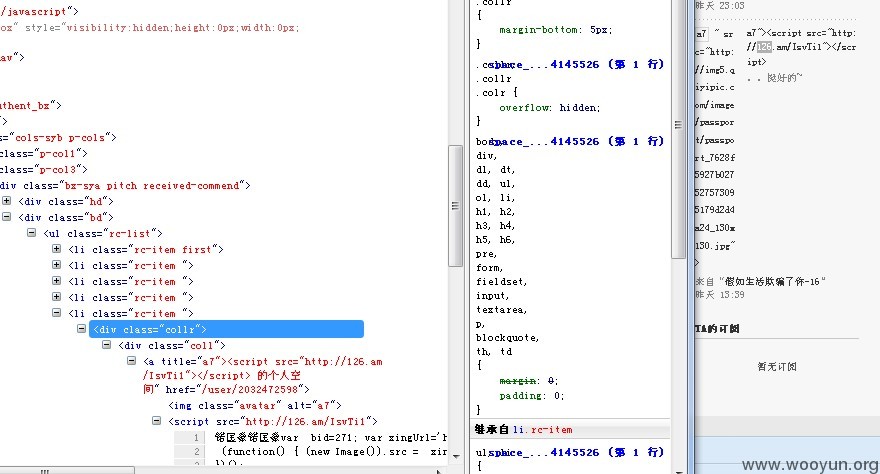Click the struck-out "margin: 0" property
The image size is (880, 474).
click(529, 381)
